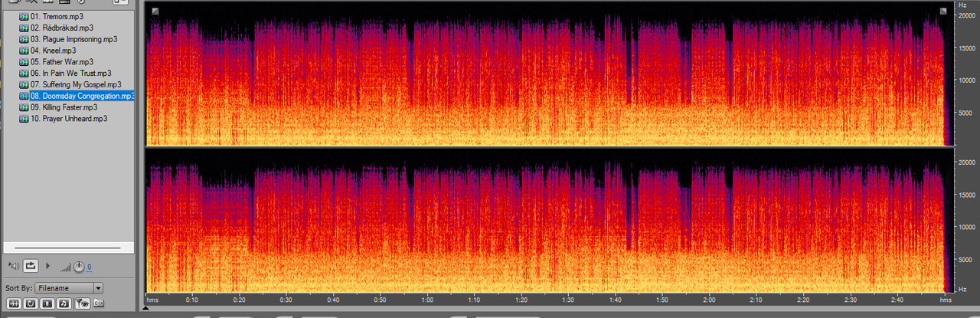Toggle Show Loop Files button
The width and height of the screenshot is (980, 318).
pyautogui.click(x=31, y=303)
